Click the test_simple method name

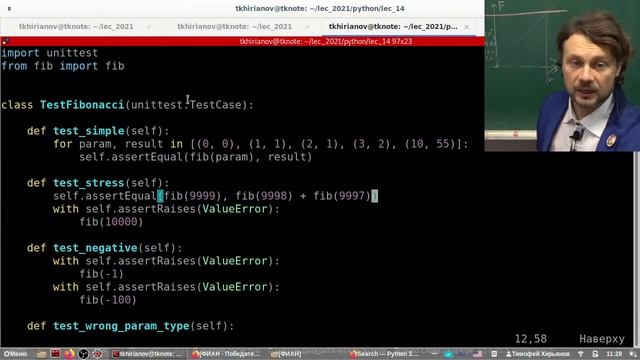click(89, 131)
